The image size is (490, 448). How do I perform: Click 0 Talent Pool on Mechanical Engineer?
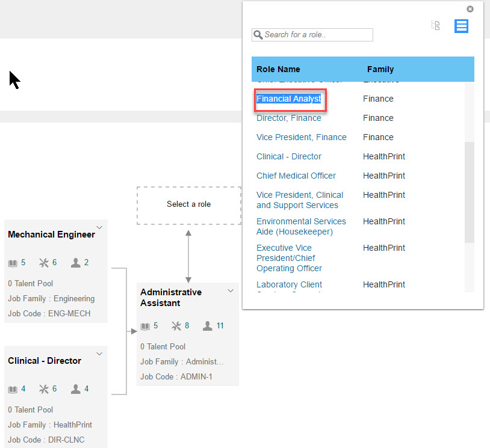[30, 283]
